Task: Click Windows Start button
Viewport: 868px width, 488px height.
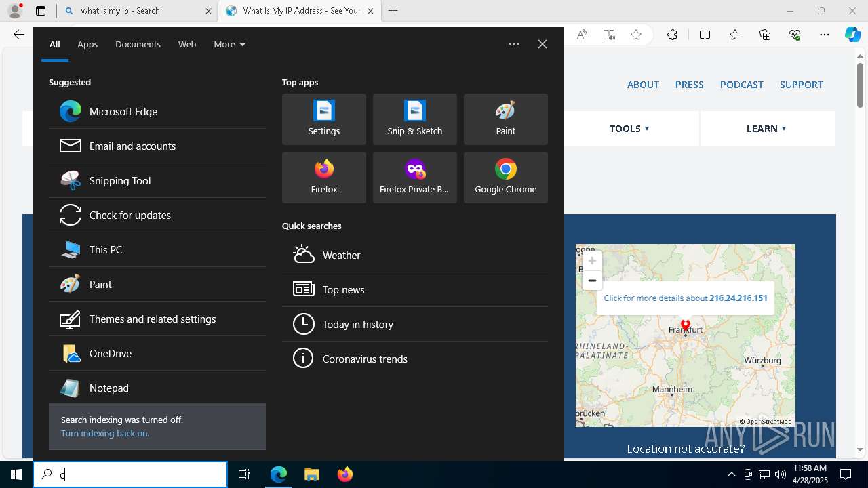Action: tap(16, 474)
